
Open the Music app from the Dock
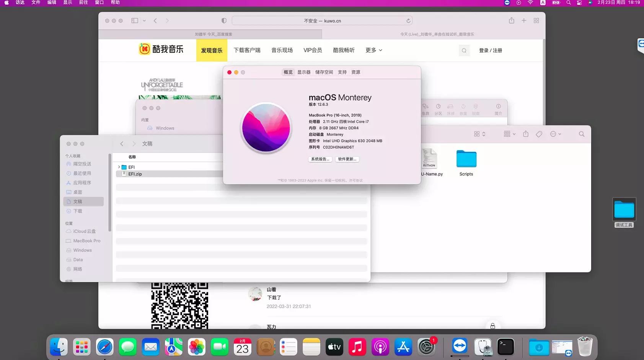coord(357,347)
